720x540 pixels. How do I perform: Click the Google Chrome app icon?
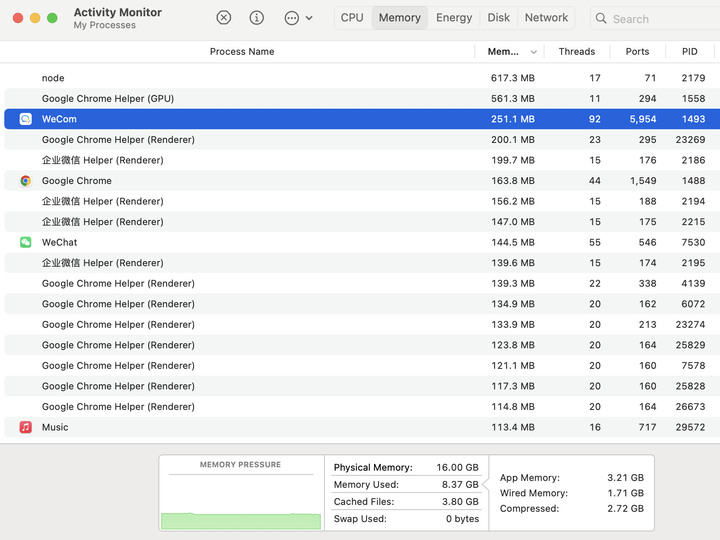coord(26,181)
